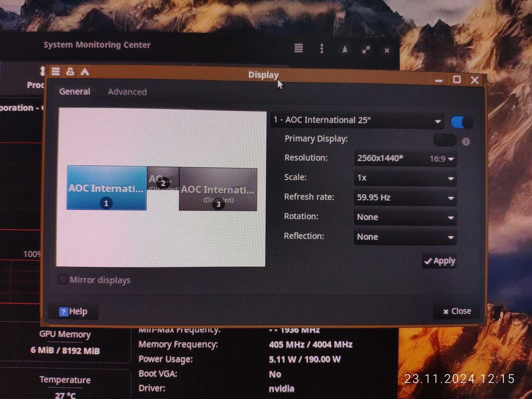Image resolution: width=532 pixels, height=399 pixels.
Task: Toggle the AOC display enable switch
Action: [x=462, y=122]
